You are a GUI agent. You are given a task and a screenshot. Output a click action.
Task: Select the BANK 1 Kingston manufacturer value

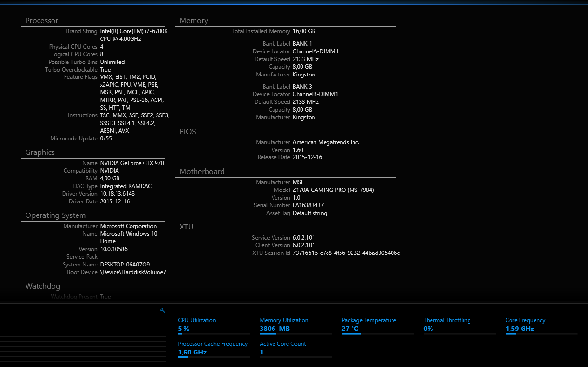click(x=304, y=75)
